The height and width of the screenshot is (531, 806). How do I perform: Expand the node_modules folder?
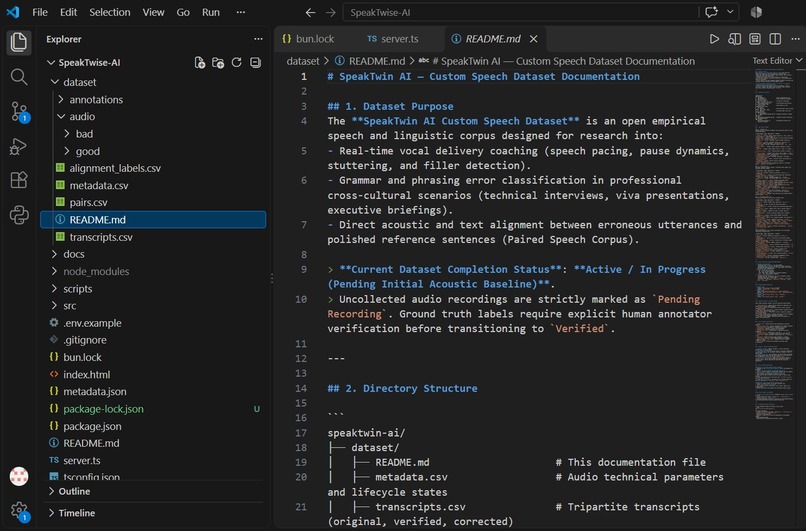[x=54, y=271]
